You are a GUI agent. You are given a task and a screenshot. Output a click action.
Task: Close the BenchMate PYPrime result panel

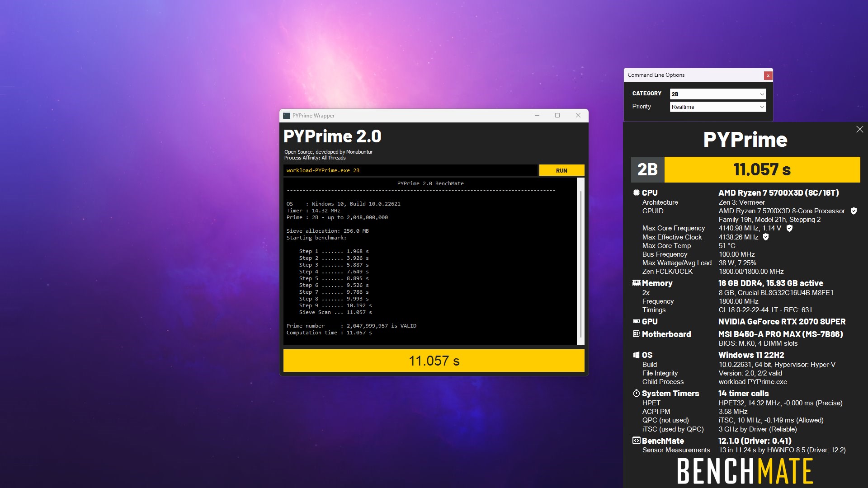pos(859,129)
